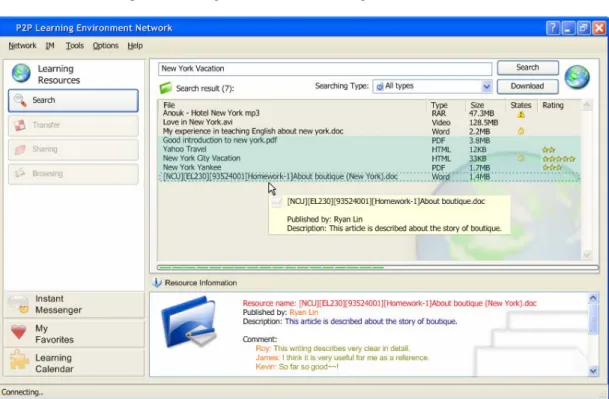This screenshot has height=399, width=609.
Task: Open the Options menu
Action: tap(105, 46)
